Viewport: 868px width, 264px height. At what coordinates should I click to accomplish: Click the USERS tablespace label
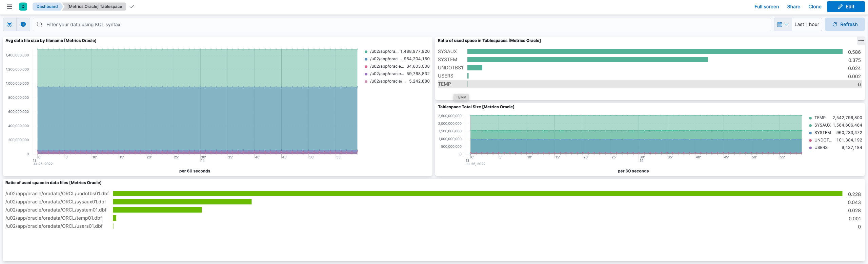(445, 76)
